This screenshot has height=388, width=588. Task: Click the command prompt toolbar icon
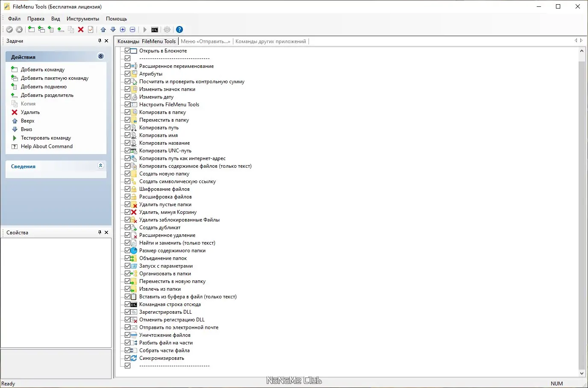[155, 29]
